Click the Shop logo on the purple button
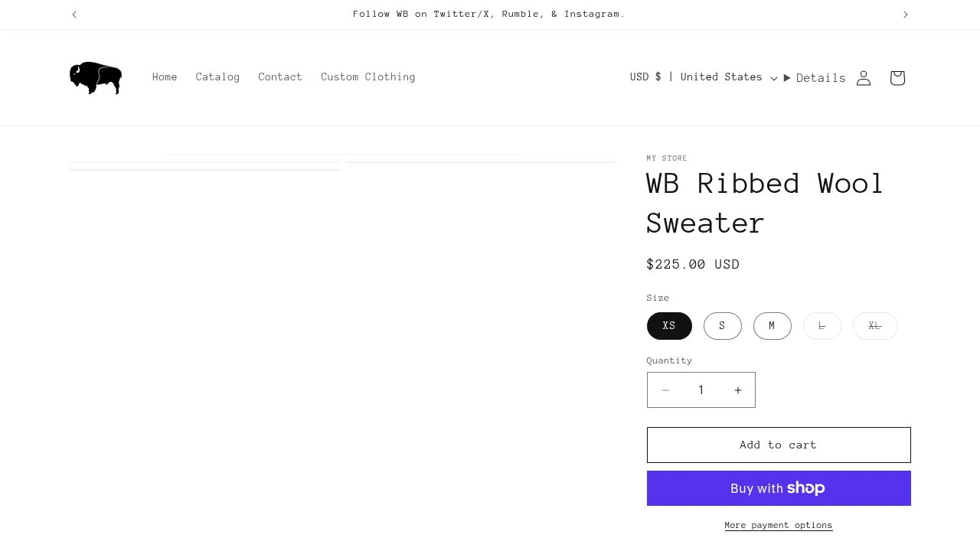 click(x=806, y=487)
